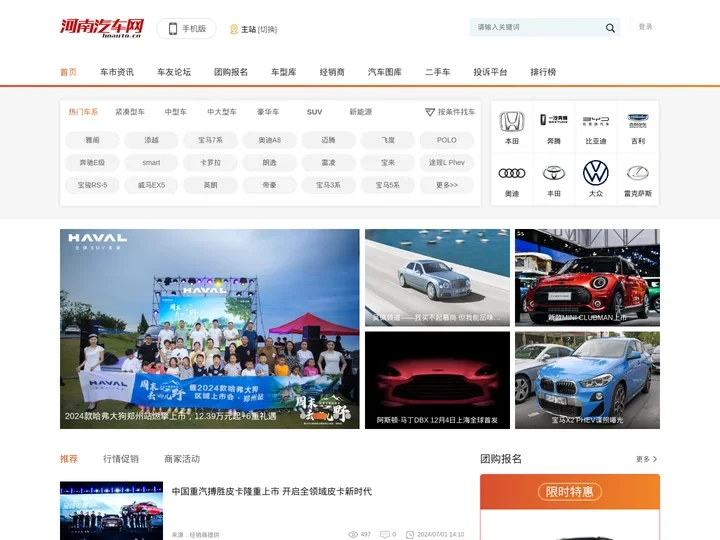Choose the 威马EX5 car pill

point(151,185)
